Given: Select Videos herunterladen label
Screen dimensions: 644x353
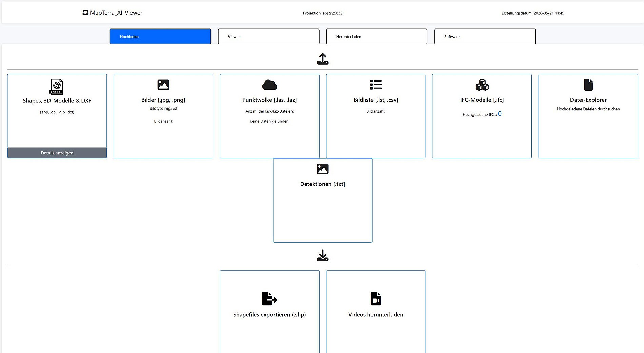Looking at the screenshot, I should (376, 315).
